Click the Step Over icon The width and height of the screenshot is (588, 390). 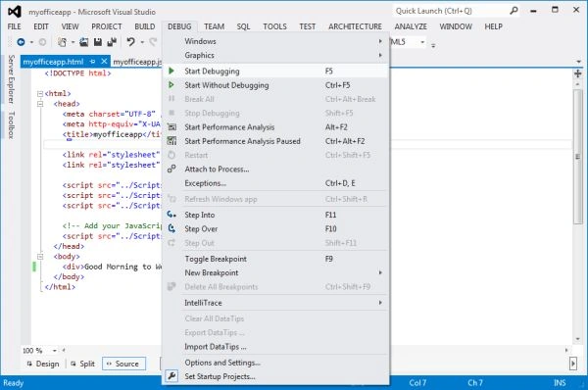[171, 228]
